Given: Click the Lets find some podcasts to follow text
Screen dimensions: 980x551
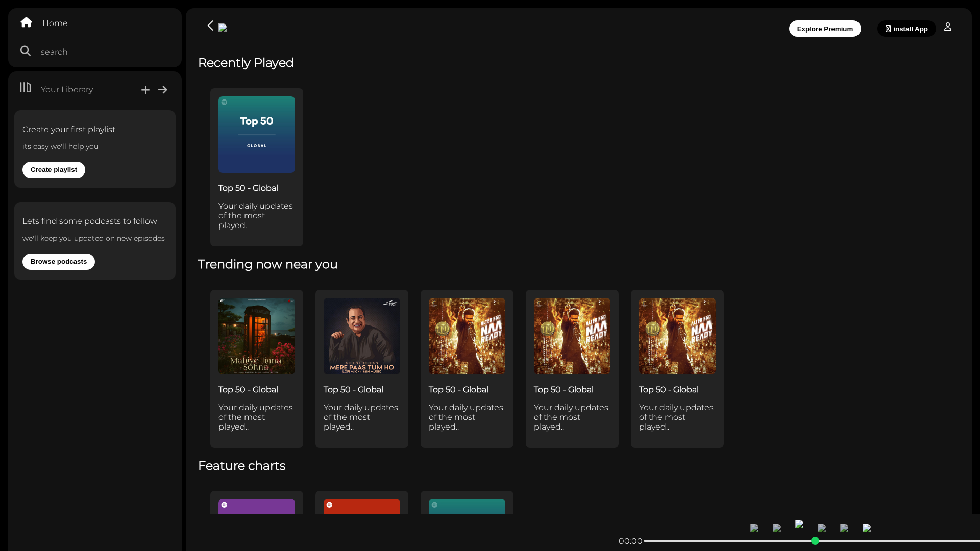Looking at the screenshot, I should pos(90,221).
